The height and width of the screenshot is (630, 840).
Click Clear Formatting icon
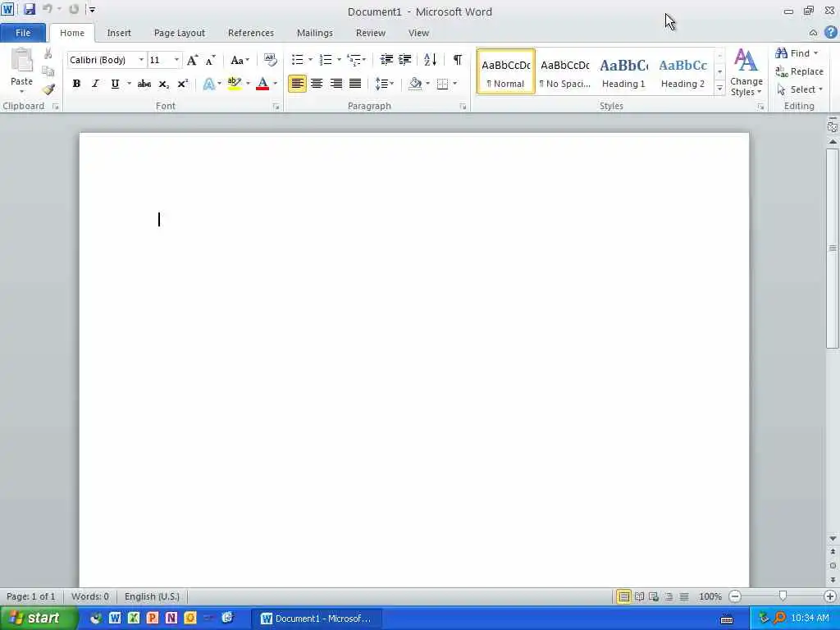(x=270, y=60)
